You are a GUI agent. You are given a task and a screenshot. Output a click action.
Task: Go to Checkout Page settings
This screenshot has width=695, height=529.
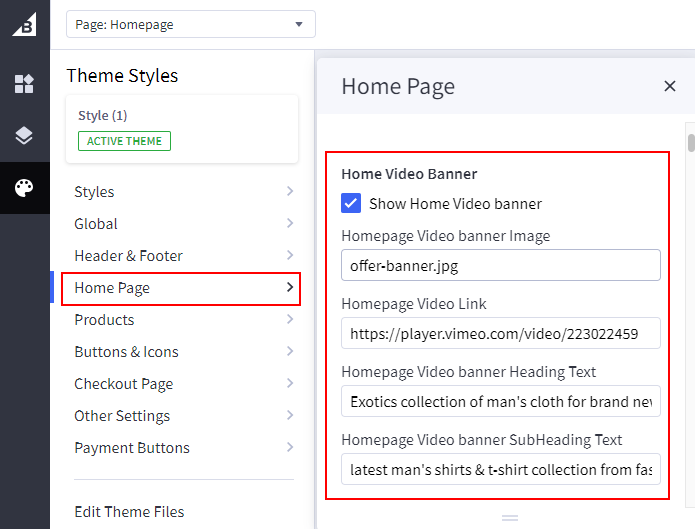(x=182, y=384)
